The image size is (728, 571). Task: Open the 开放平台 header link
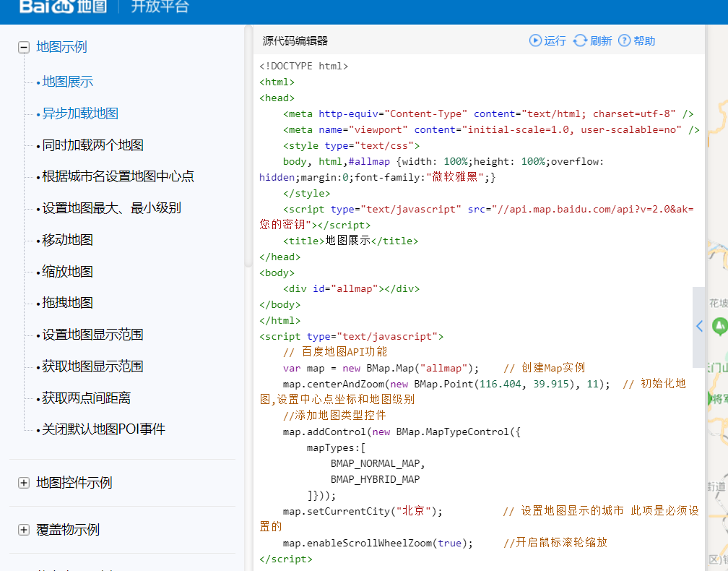click(160, 6)
